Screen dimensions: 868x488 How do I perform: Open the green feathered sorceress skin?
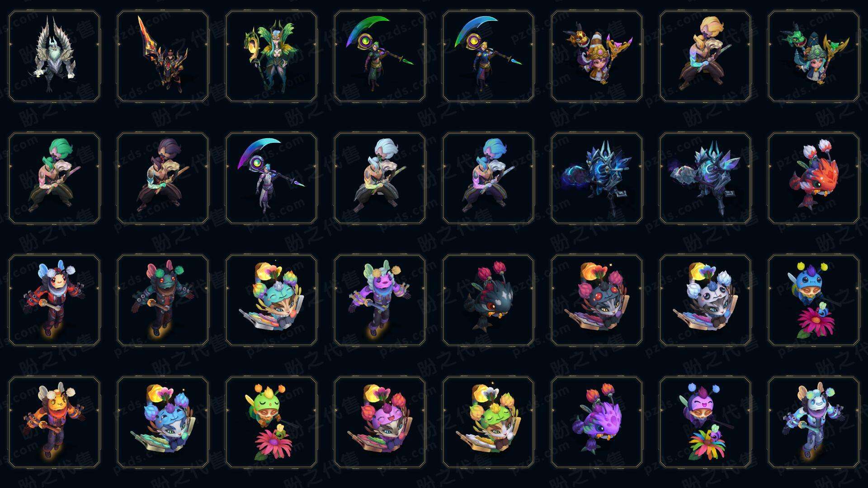(x=271, y=56)
